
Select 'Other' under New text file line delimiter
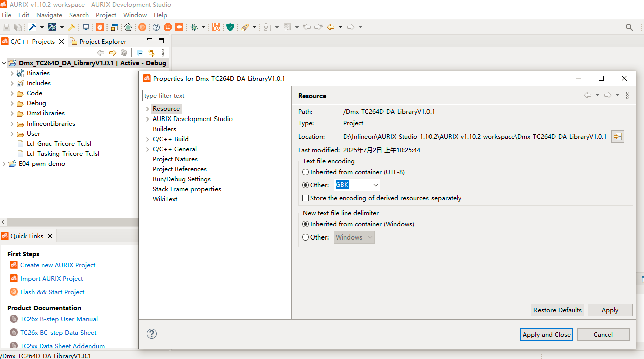click(305, 237)
